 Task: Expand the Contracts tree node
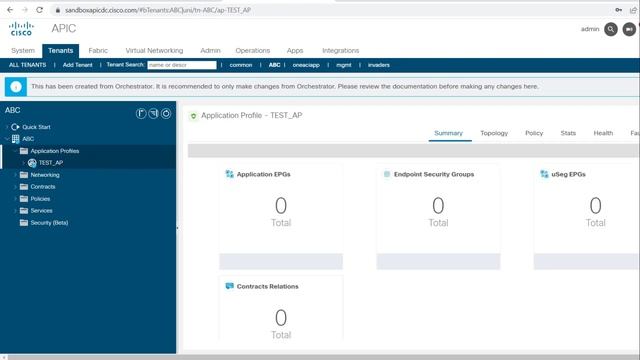pos(16,187)
